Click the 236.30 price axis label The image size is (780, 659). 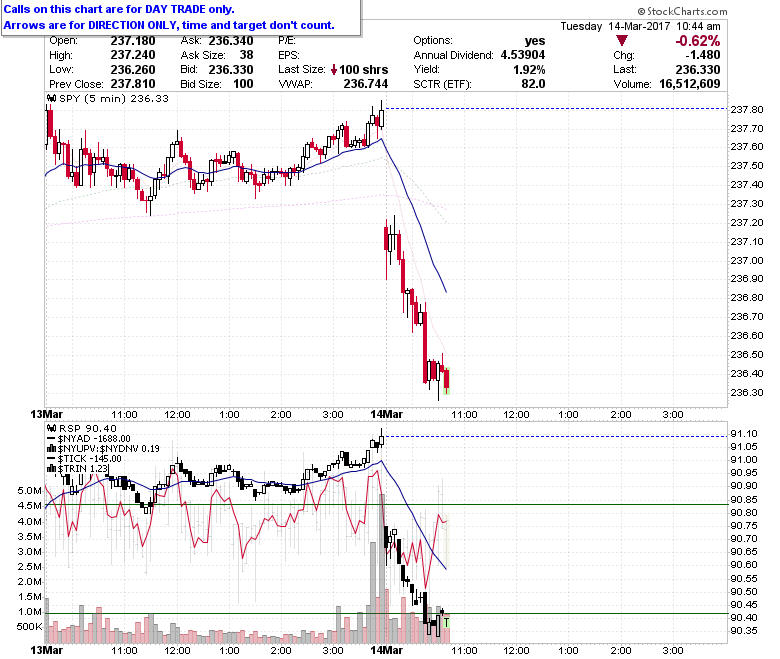tap(747, 393)
